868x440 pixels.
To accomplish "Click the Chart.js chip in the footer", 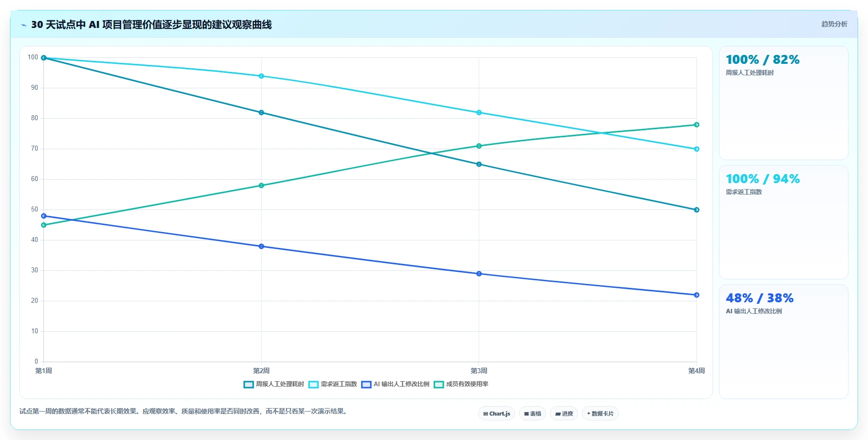I will click(x=497, y=414).
